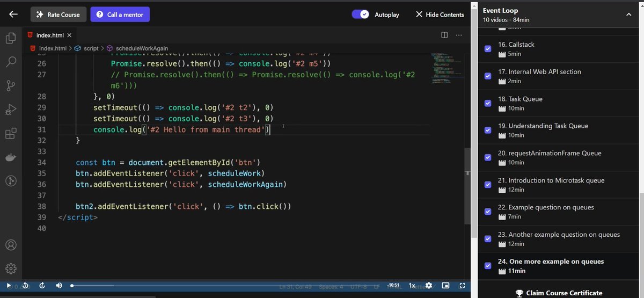This screenshot has height=298, width=644.
Task: Open the Accounts icon
Action: (x=11, y=245)
